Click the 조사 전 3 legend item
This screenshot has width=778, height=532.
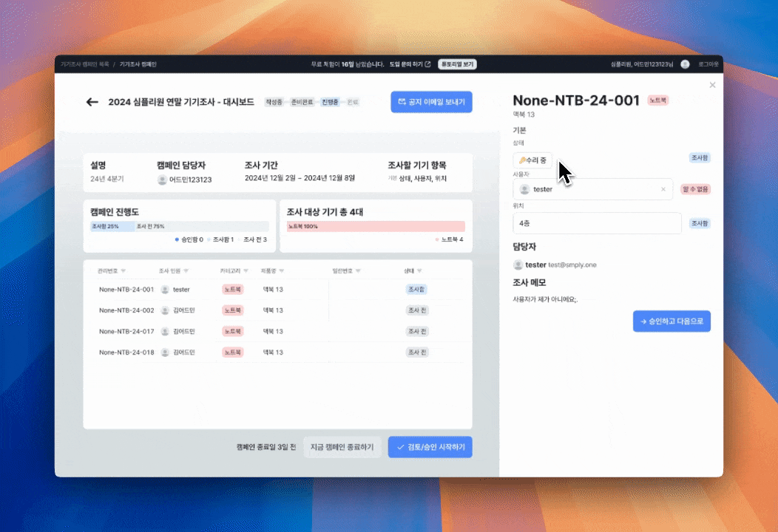pos(252,239)
